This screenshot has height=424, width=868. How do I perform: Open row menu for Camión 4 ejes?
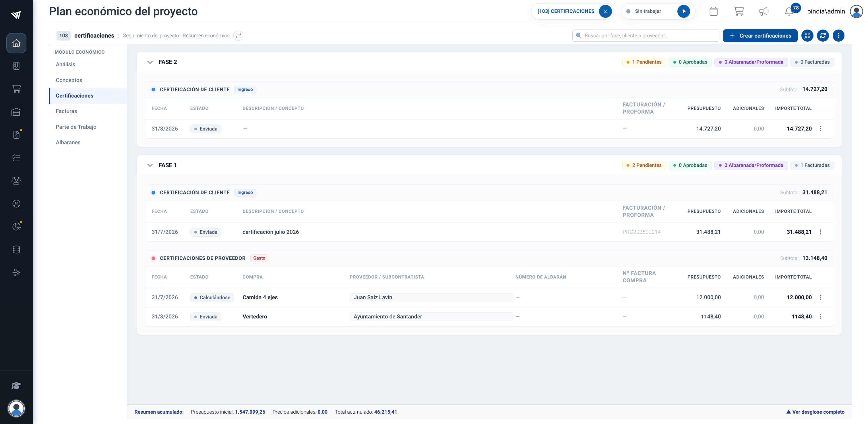820,297
